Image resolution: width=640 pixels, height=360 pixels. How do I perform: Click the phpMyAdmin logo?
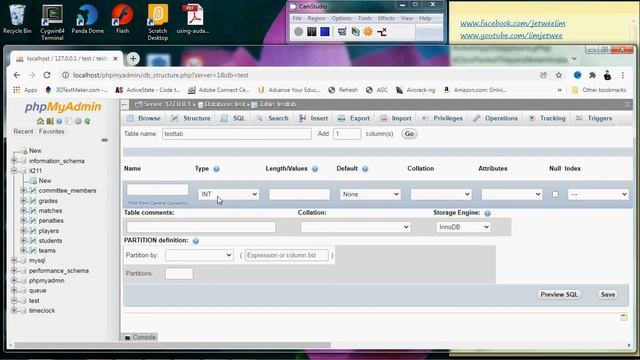(63, 107)
